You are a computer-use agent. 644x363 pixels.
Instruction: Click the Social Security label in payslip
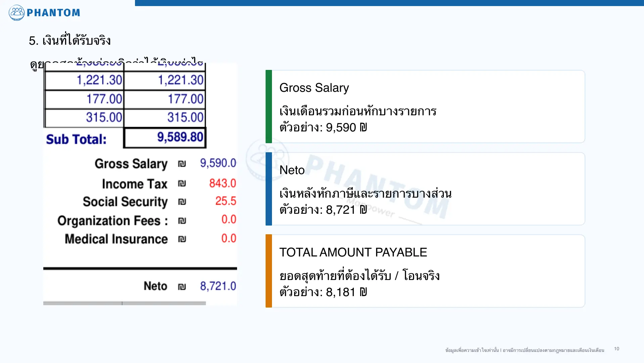point(125,202)
